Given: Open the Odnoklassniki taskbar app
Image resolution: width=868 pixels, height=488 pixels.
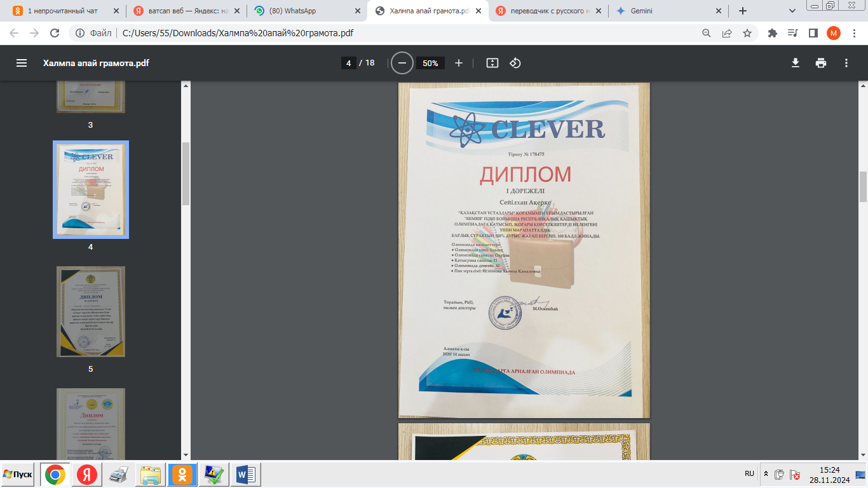Looking at the screenshot, I should tap(182, 475).
